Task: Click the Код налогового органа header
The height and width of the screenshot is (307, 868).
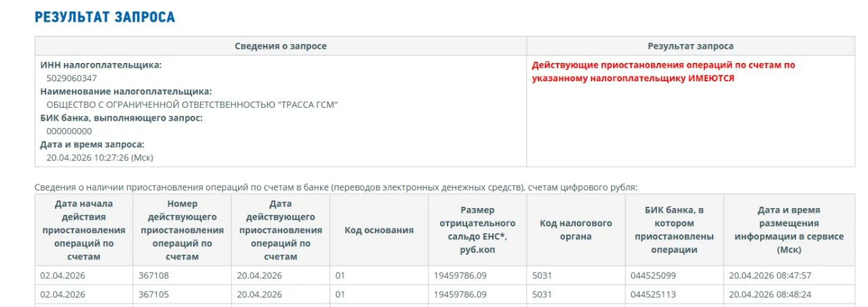Action: [576, 230]
